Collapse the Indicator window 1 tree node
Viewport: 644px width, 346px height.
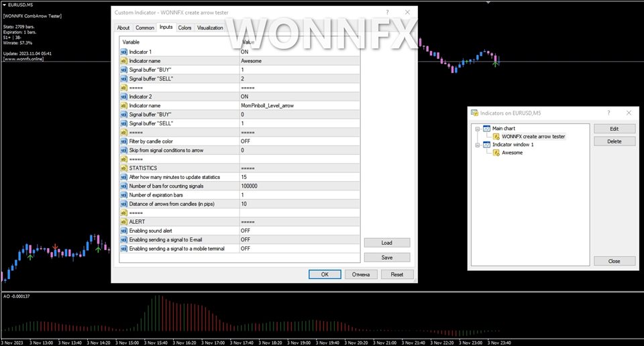click(477, 145)
